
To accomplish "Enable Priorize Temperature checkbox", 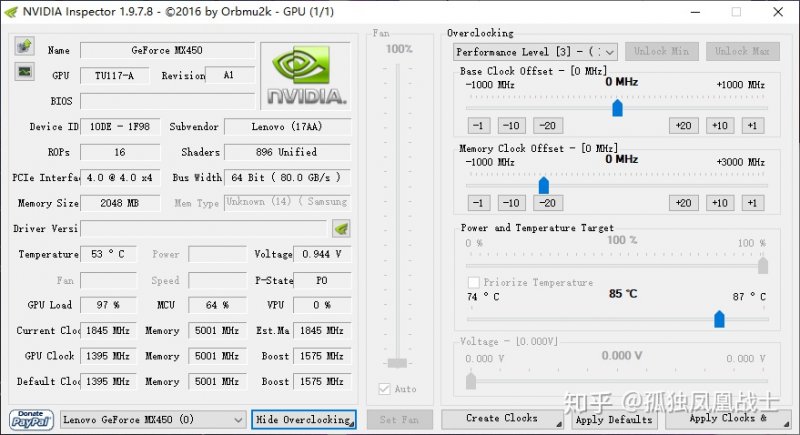I will [473, 282].
